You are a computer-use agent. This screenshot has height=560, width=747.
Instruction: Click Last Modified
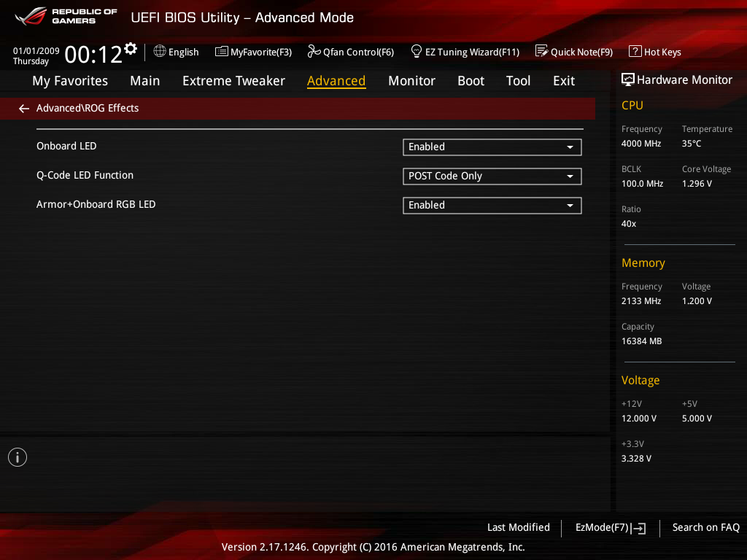click(x=519, y=528)
